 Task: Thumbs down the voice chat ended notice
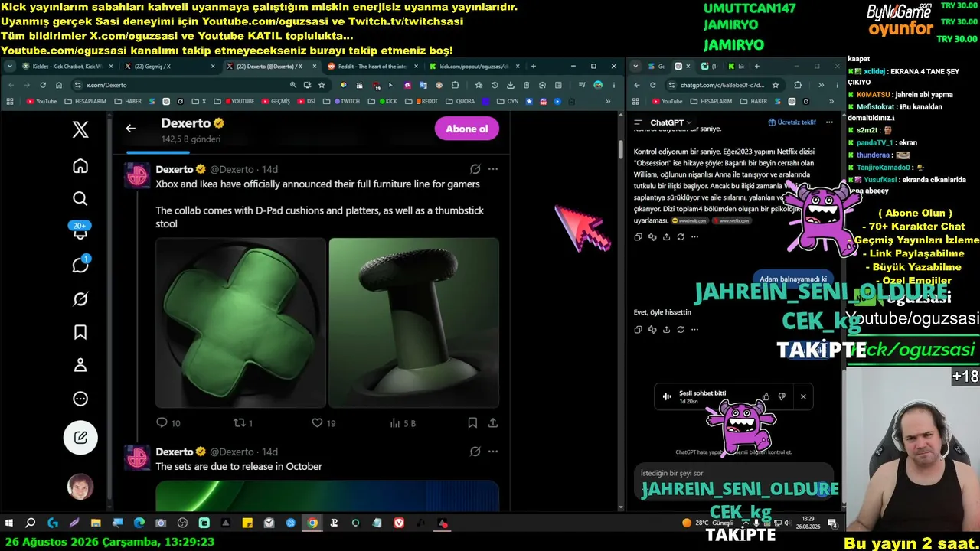click(782, 396)
